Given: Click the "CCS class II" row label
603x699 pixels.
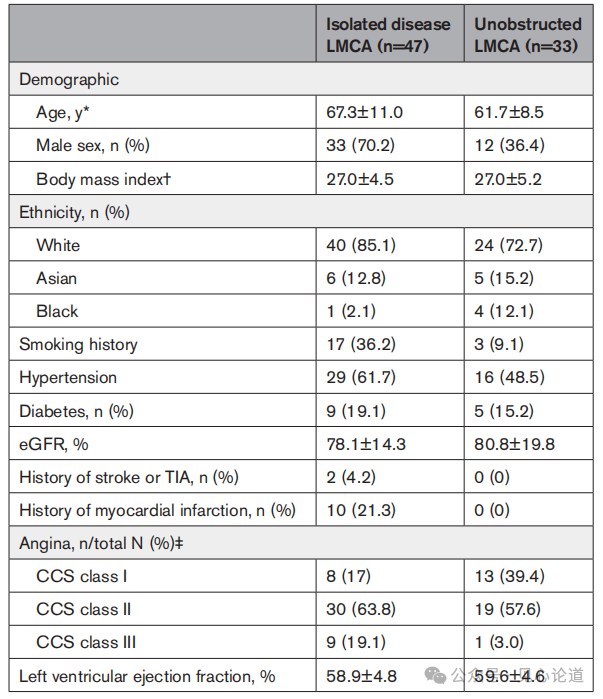Looking at the screenshot, I should [83, 609].
